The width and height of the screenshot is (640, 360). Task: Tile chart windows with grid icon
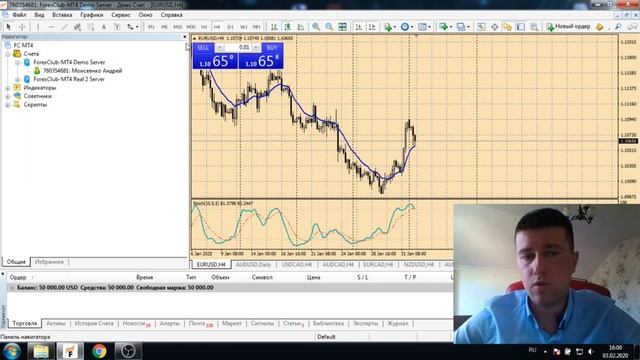tap(342, 27)
